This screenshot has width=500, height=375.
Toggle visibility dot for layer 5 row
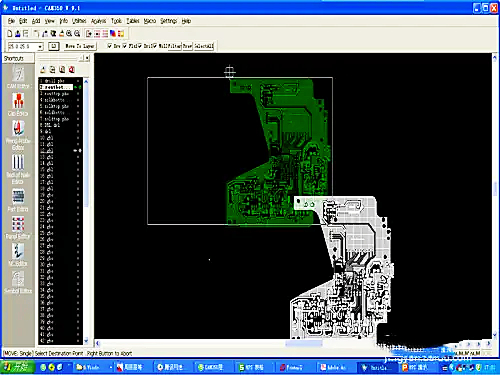tap(78, 106)
